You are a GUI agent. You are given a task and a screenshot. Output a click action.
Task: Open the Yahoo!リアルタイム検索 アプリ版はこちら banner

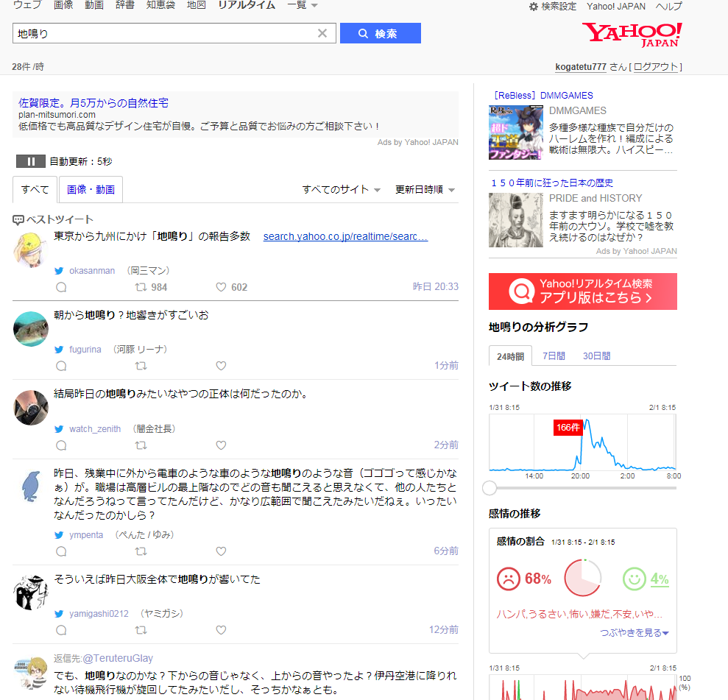point(583,291)
